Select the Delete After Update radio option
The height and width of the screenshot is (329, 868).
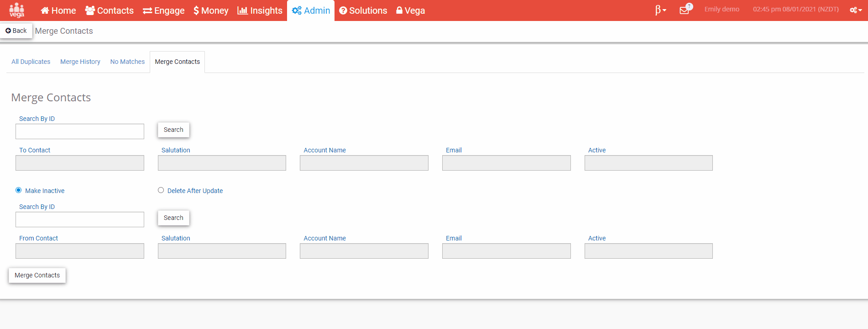[x=161, y=190]
